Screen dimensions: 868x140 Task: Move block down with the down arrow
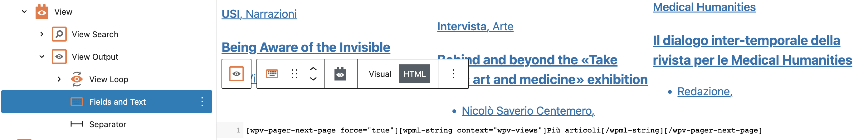pyautogui.click(x=313, y=79)
